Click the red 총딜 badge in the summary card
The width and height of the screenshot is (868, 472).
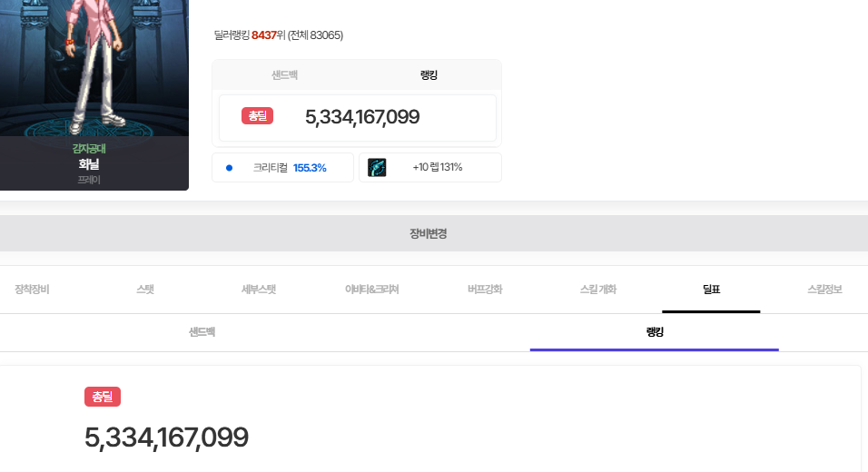click(257, 116)
